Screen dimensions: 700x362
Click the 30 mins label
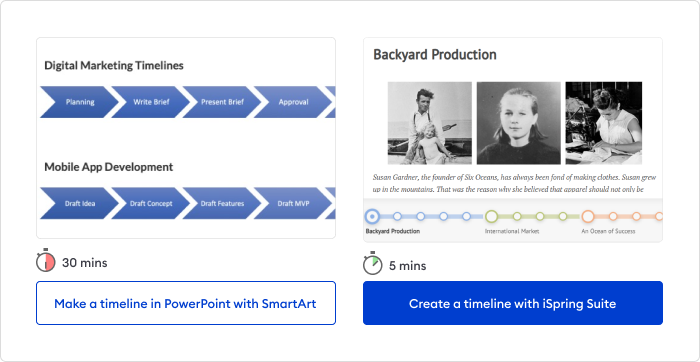click(x=84, y=263)
